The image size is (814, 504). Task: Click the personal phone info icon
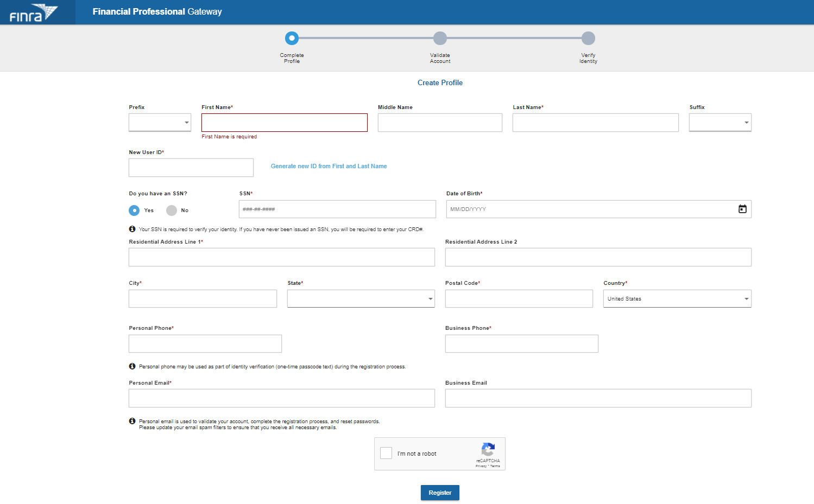[132, 366]
